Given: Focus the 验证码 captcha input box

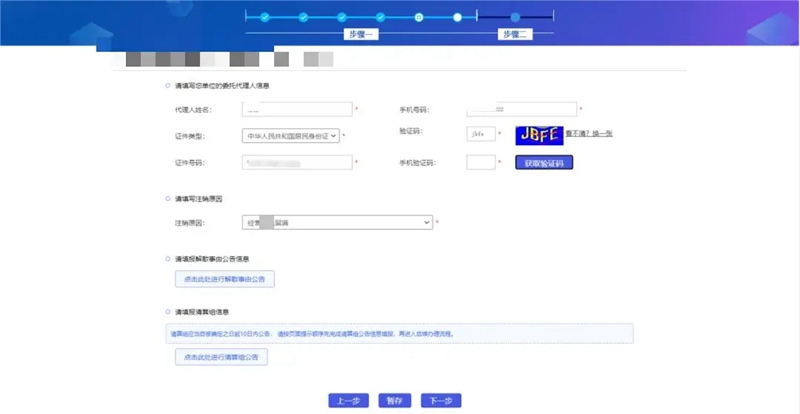Looking at the screenshot, I should [481, 134].
